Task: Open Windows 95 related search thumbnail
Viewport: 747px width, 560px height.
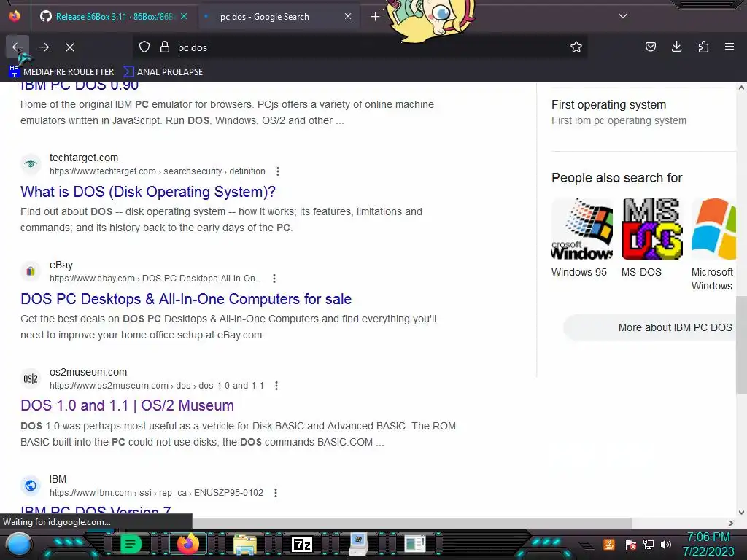Action: pos(581,228)
